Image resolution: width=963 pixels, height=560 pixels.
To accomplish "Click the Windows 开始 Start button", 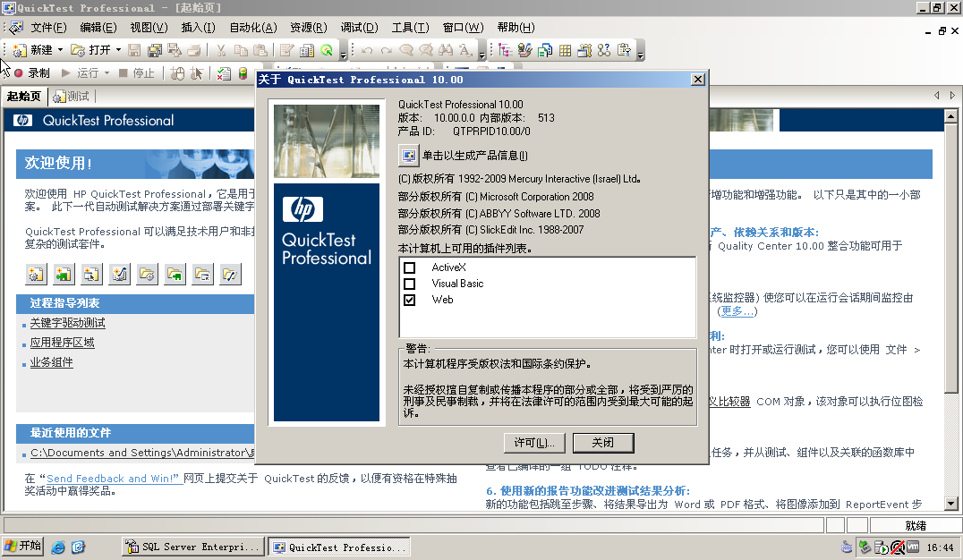I will 22,546.
